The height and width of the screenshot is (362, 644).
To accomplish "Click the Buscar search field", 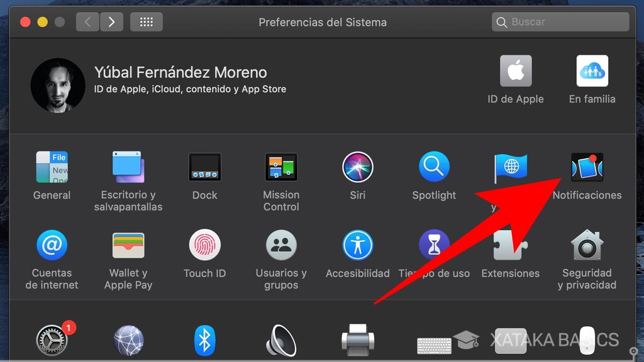I will point(559,21).
